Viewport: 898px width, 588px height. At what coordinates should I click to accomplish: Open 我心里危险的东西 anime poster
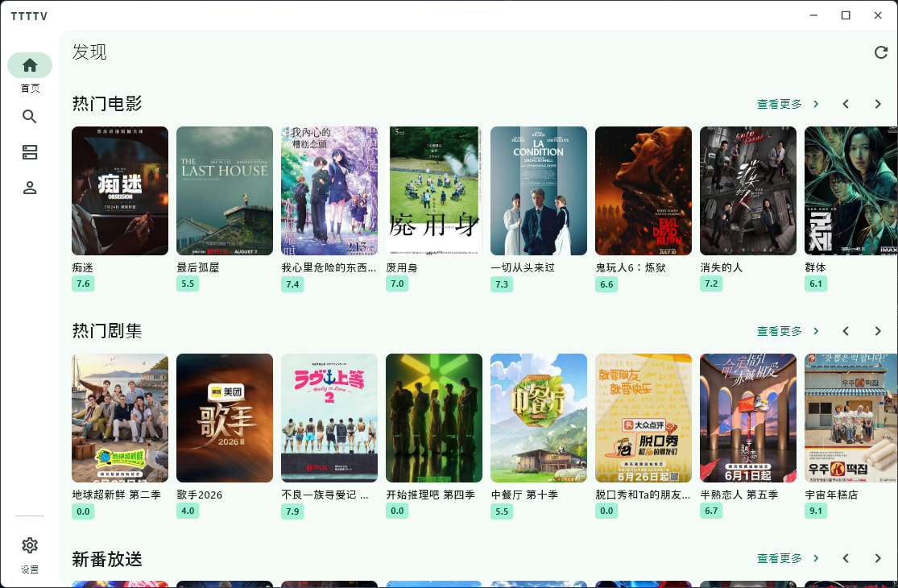click(329, 191)
